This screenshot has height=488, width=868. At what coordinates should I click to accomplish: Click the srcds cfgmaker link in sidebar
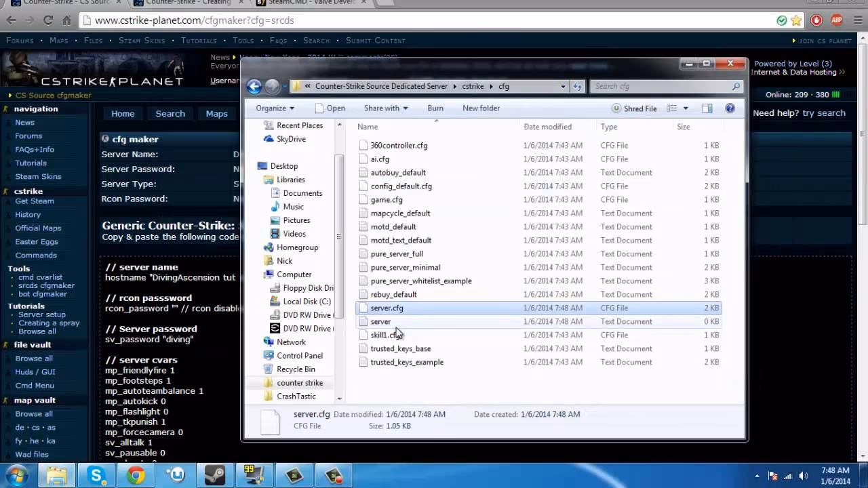tap(46, 285)
